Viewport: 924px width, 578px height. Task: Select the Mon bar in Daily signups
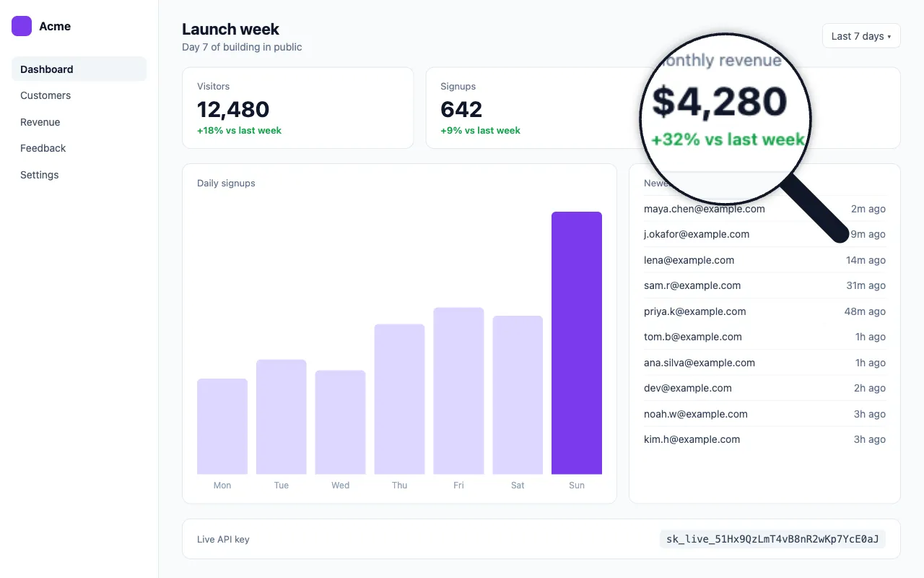click(x=222, y=426)
